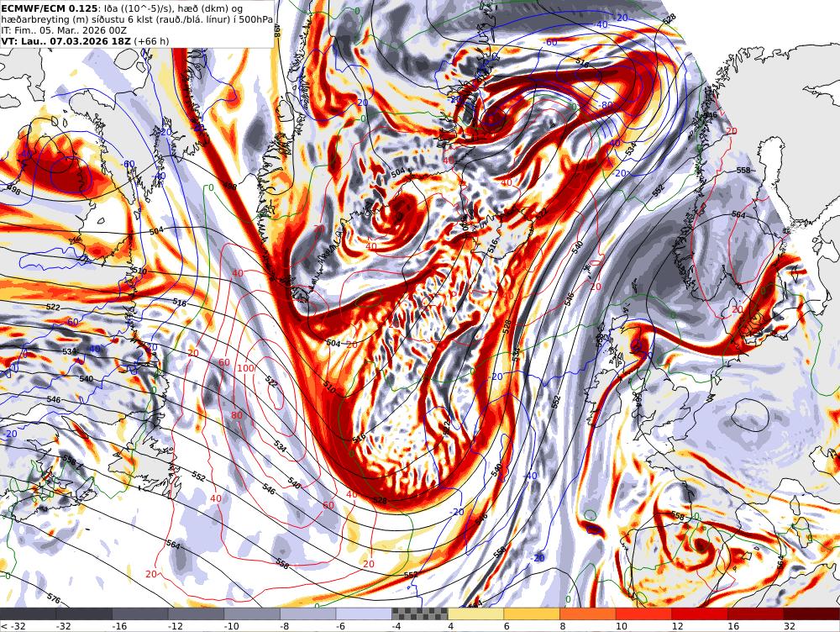Click the title text 'ECMWF/ECM 0.125'

[x=50, y=8]
